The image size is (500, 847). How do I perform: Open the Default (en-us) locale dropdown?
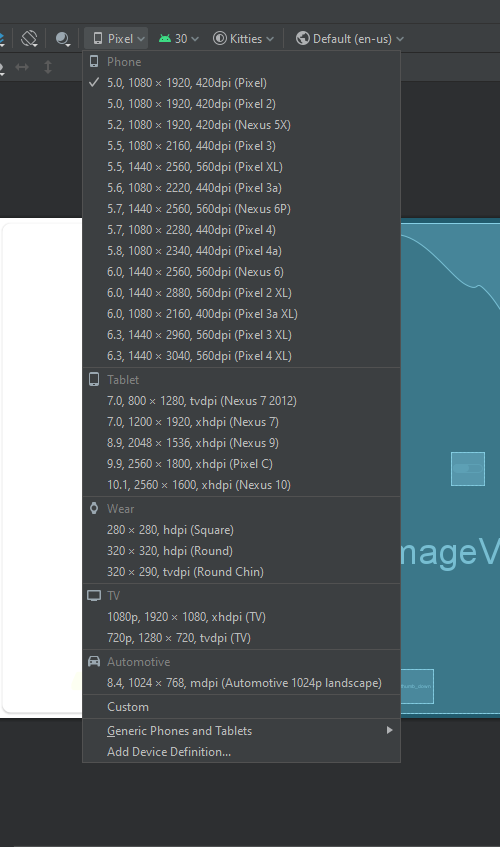[x=350, y=39]
